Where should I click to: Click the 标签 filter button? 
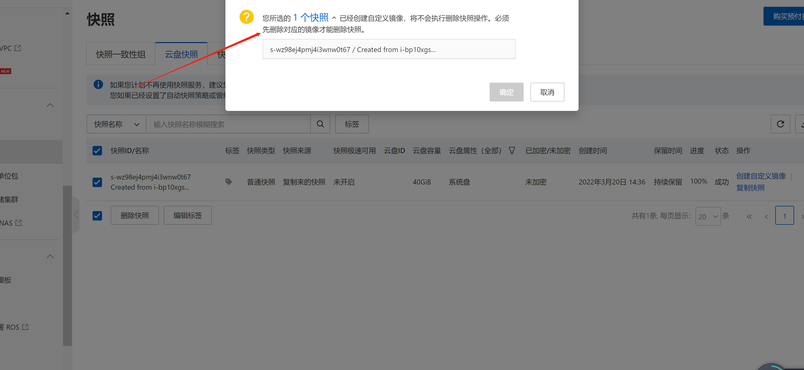point(352,124)
